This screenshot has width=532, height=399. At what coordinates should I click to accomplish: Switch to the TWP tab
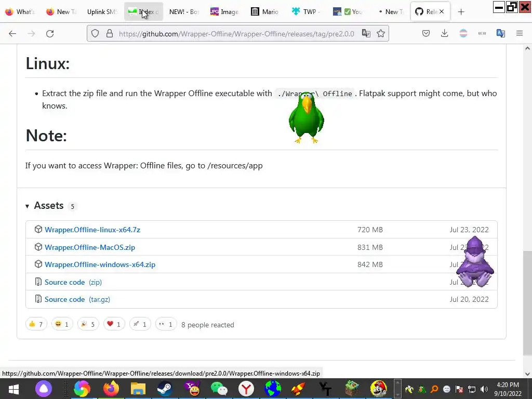coord(306,11)
